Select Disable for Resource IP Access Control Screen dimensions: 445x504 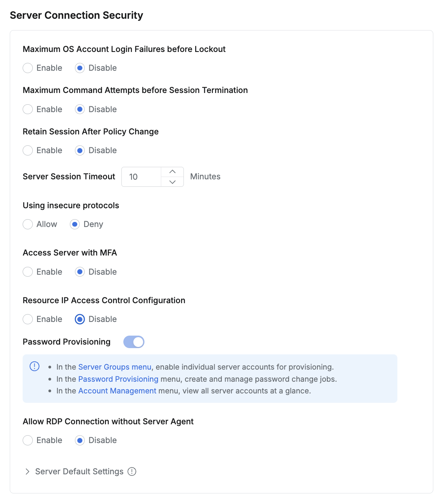tap(80, 319)
